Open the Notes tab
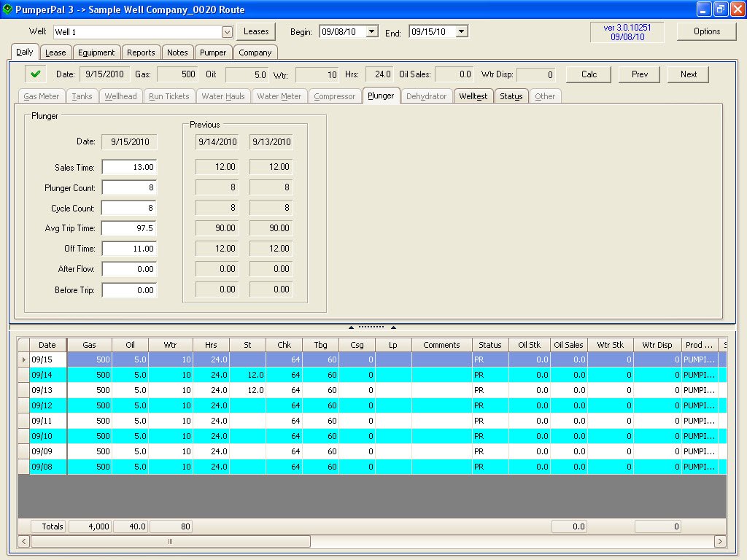The width and height of the screenshot is (747, 560). coord(177,52)
